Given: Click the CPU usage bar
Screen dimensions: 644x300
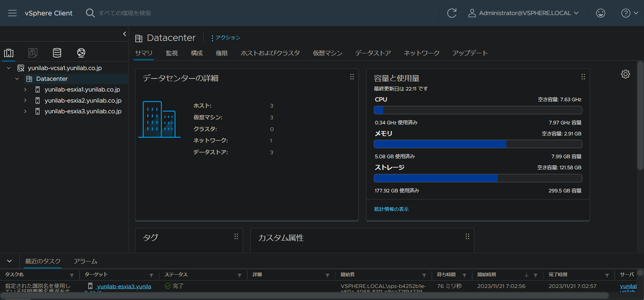Looking at the screenshot, I should click(x=478, y=110).
